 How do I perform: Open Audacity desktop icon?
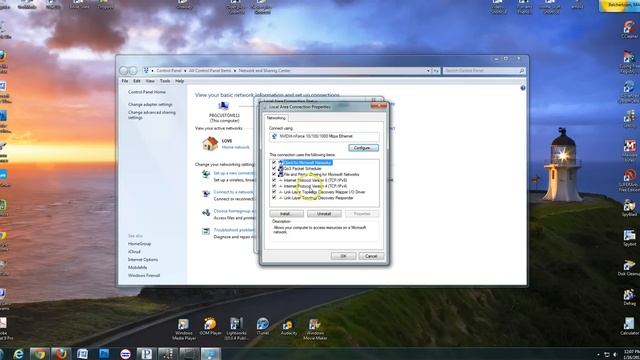[x=289, y=328]
